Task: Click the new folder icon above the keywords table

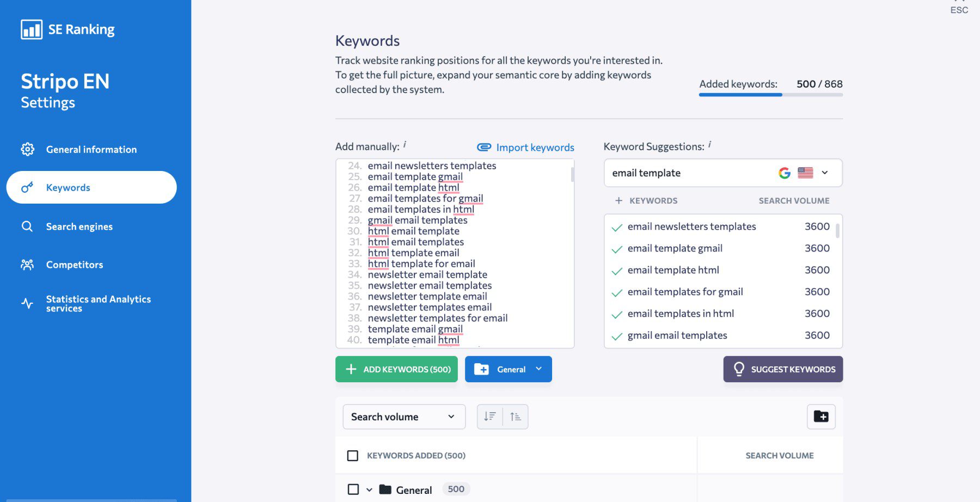Action: [821, 417]
